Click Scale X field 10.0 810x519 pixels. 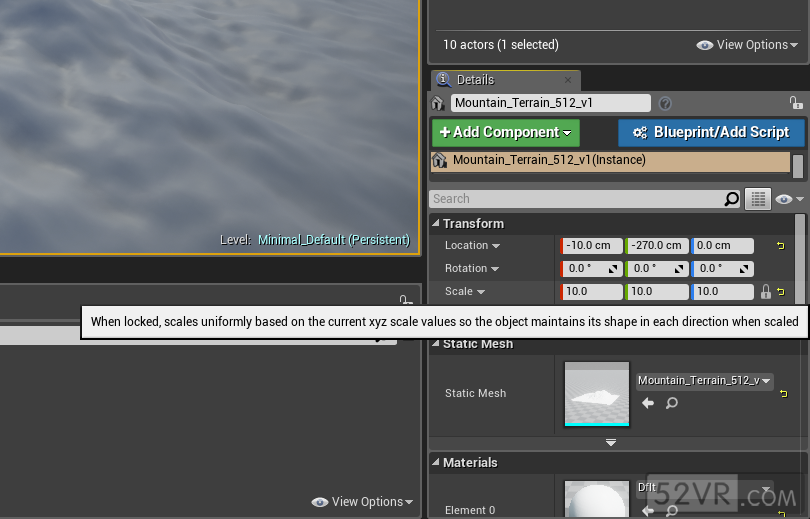(591, 291)
